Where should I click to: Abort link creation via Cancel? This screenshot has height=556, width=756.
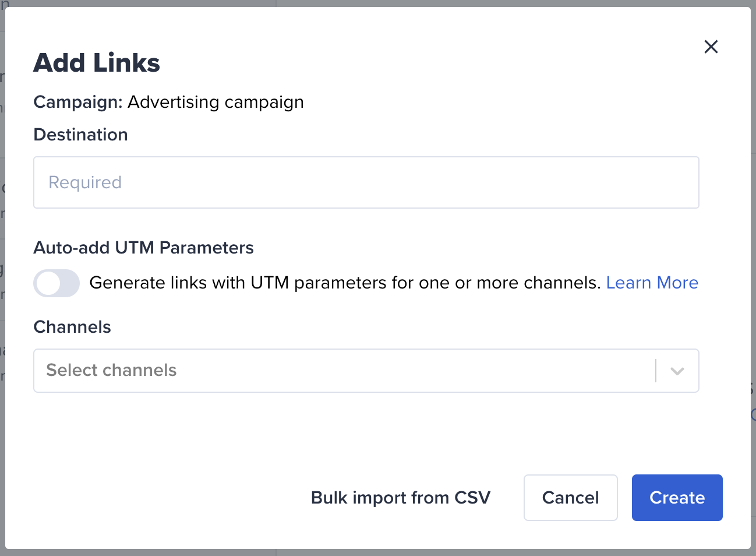click(570, 497)
